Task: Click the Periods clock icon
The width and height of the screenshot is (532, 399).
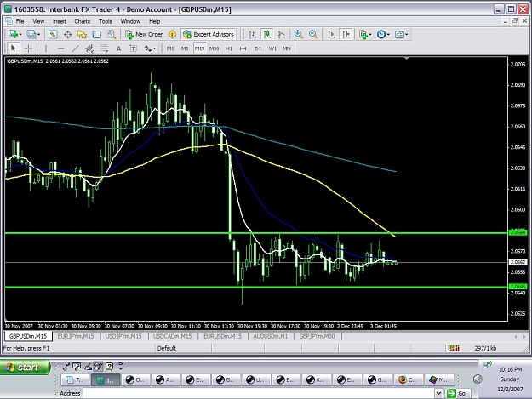Action: [381, 34]
